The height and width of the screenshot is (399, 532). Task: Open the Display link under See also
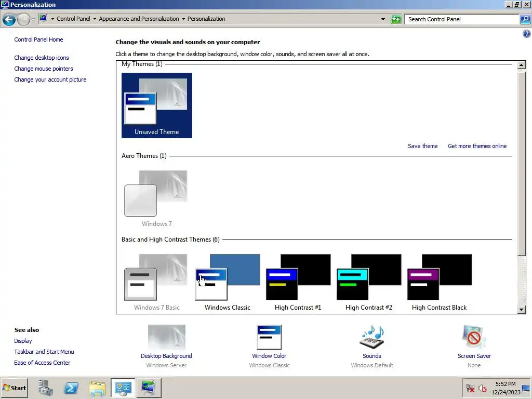pyautogui.click(x=23, y=341)
